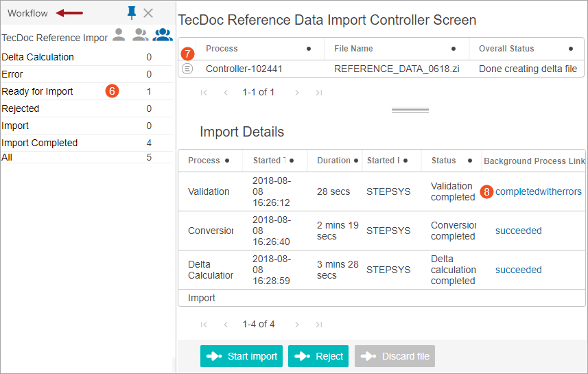Image resolution: width=588 pixels, height=374 pixels.
Task: Select Rejected workflow state
Action: coord(87,109)
